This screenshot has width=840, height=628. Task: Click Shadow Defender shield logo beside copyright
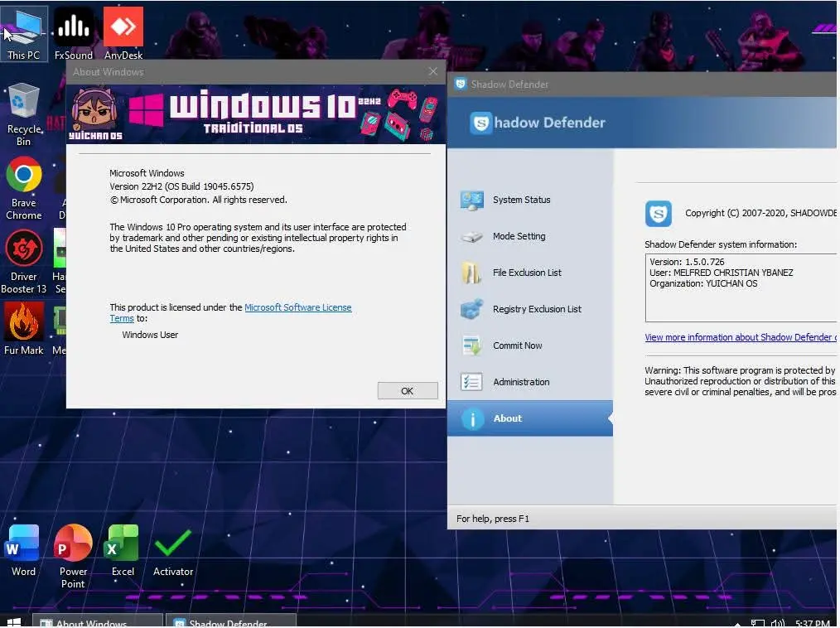tap(659, 214)
